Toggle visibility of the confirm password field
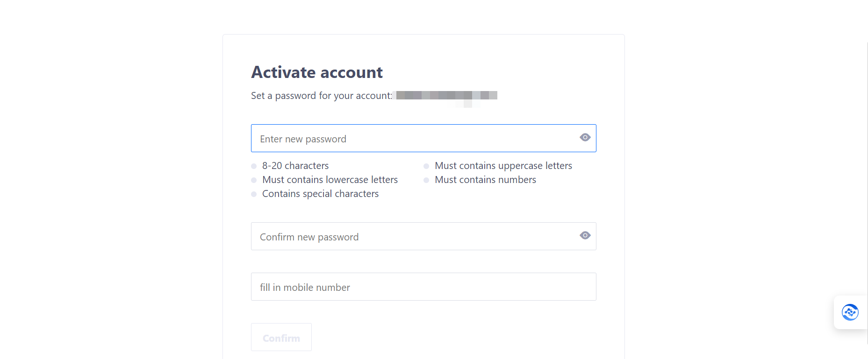Viewport: 868px width, 359px height. (585, 236)
